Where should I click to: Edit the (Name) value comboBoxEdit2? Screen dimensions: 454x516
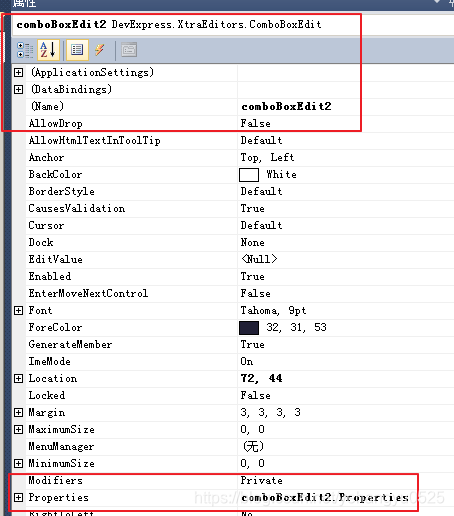pos(286,107)
